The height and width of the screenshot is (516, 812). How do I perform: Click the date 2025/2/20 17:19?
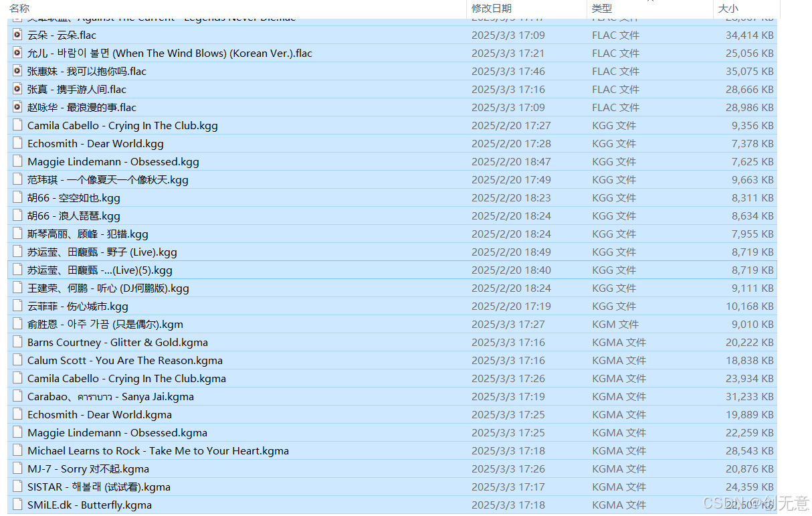(x=511, y=306)
